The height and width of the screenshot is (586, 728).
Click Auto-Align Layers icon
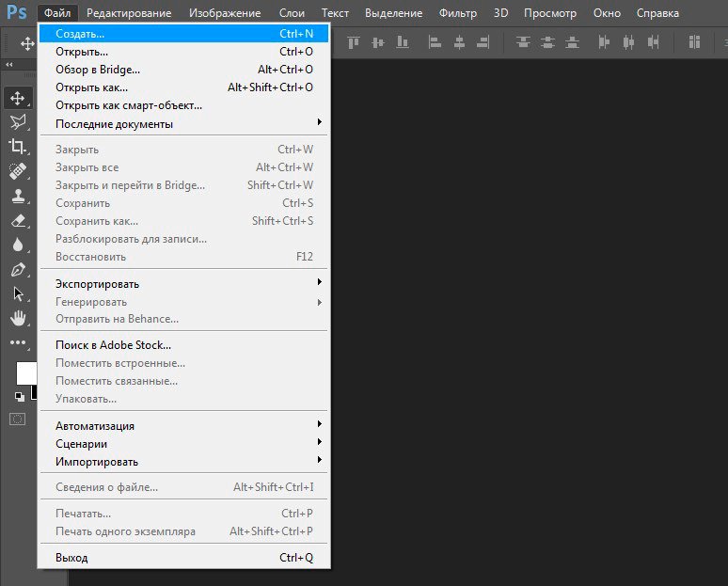[694, 42]
